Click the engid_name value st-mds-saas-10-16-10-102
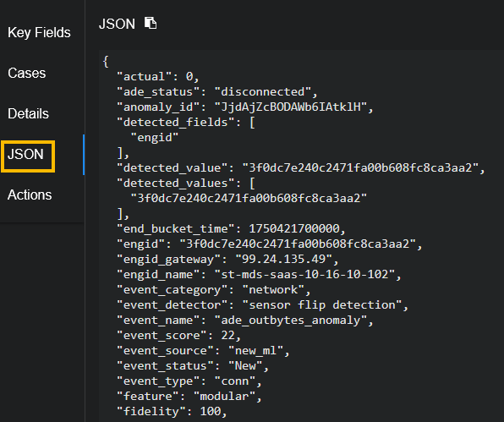The image size is (504, 422). [304, 275]
